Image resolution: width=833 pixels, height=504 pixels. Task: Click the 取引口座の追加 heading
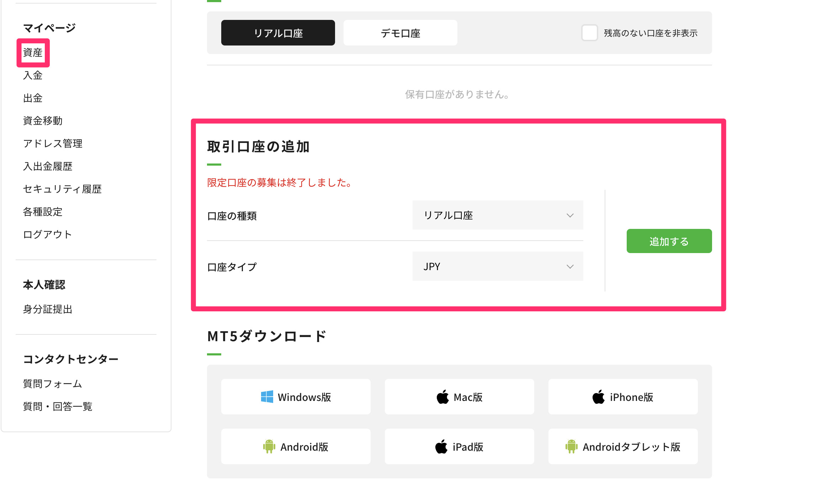coord(258,146)
